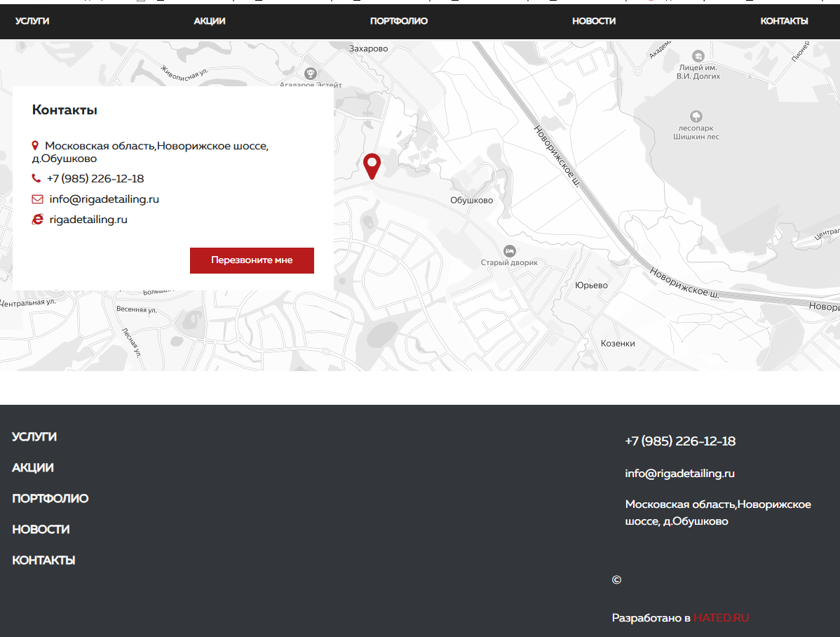Screen dimensions: 840x637
Task: Open Контакты link in the footer menu
Action: click(43, 561)
